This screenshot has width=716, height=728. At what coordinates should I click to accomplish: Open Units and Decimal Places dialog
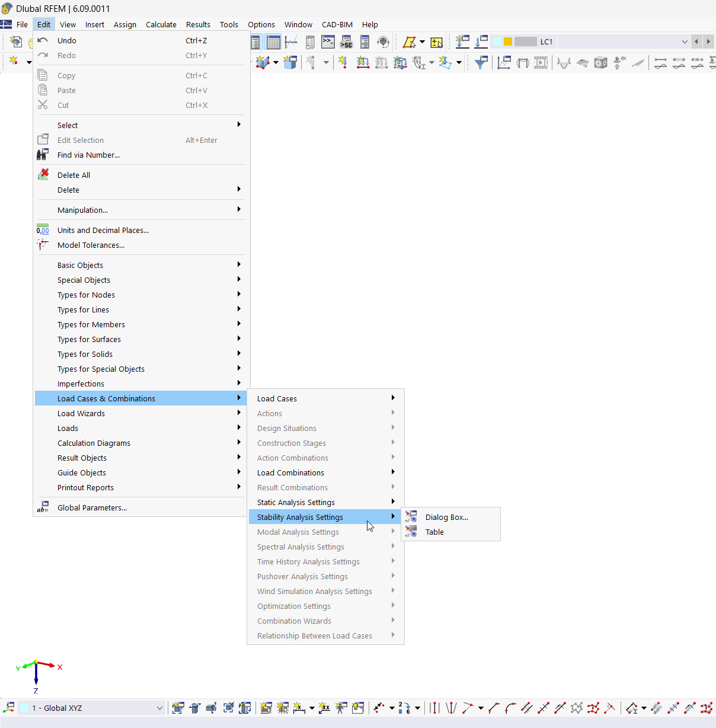click(141, 230)
